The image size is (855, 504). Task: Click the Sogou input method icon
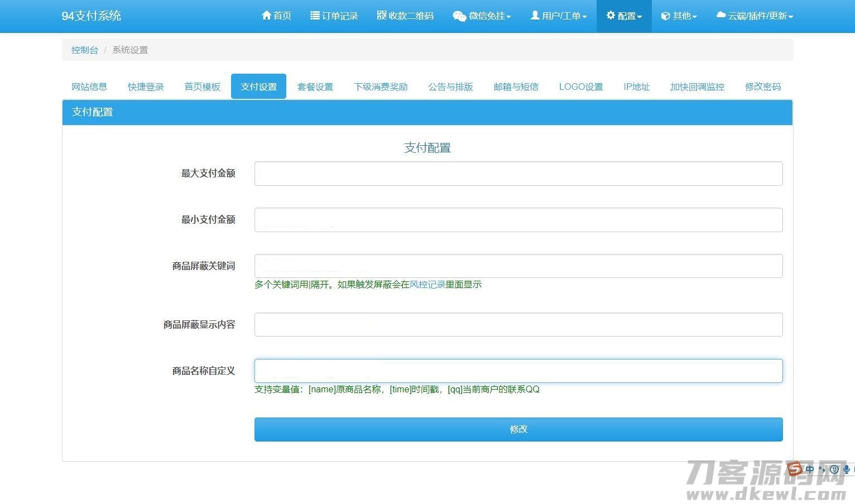[x=794, y=468]
